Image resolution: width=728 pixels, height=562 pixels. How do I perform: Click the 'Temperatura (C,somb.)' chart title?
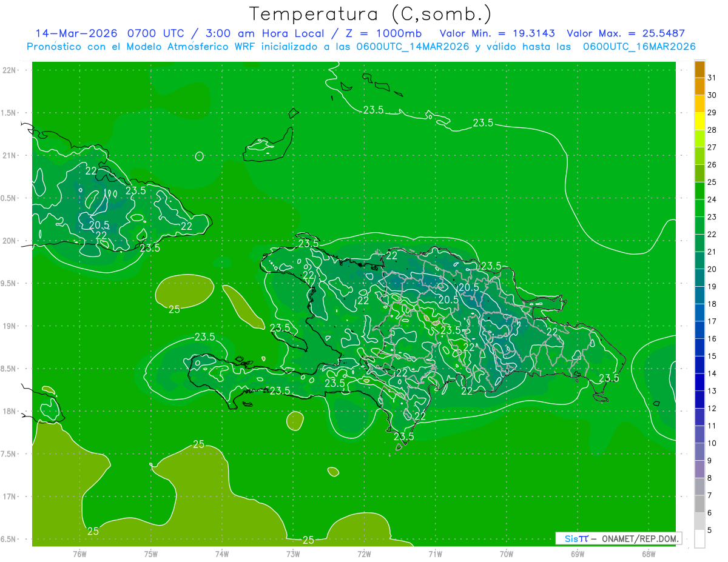pyautogui.click(x=370, y=14)
